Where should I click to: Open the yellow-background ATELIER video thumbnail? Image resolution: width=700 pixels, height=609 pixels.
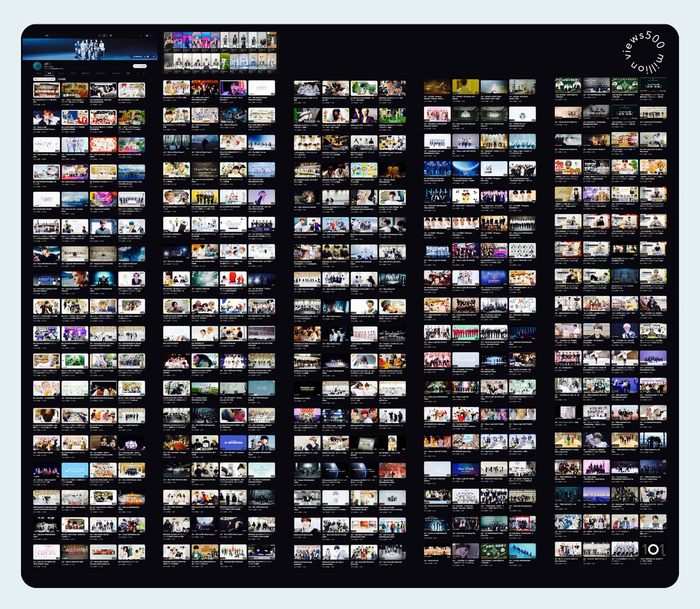point(466,87)
